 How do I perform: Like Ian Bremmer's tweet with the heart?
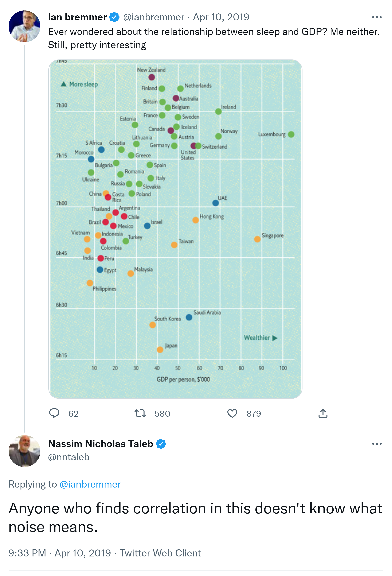tap(232, 413)
